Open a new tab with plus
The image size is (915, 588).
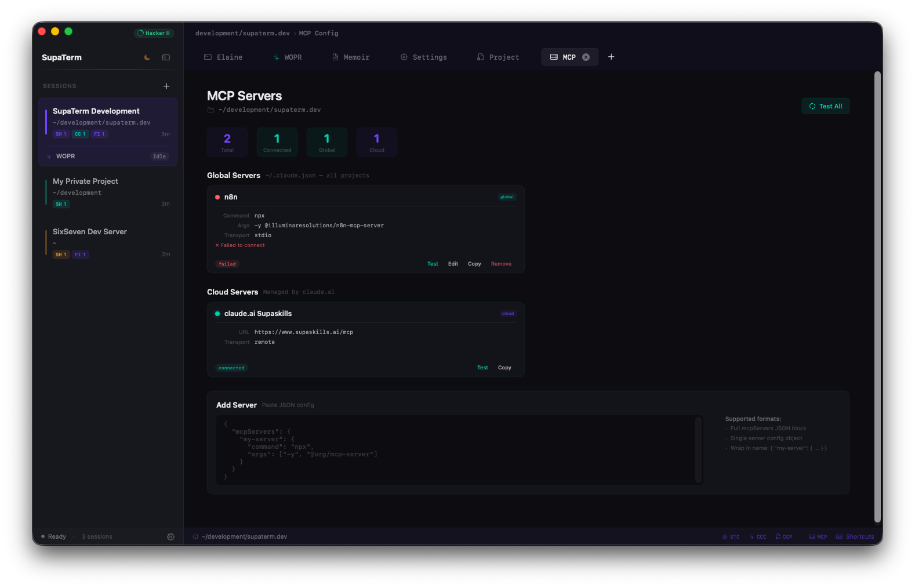click(x=611, y=57)
